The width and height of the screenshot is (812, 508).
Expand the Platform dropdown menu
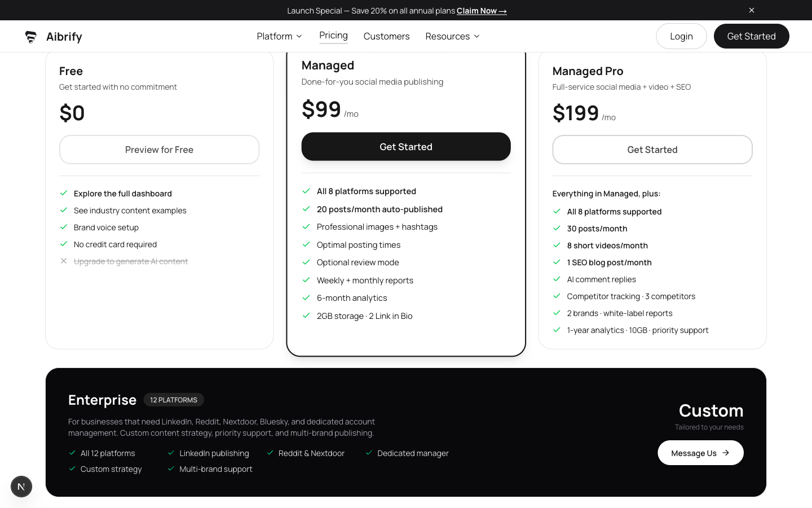click(x=280, y=36)
